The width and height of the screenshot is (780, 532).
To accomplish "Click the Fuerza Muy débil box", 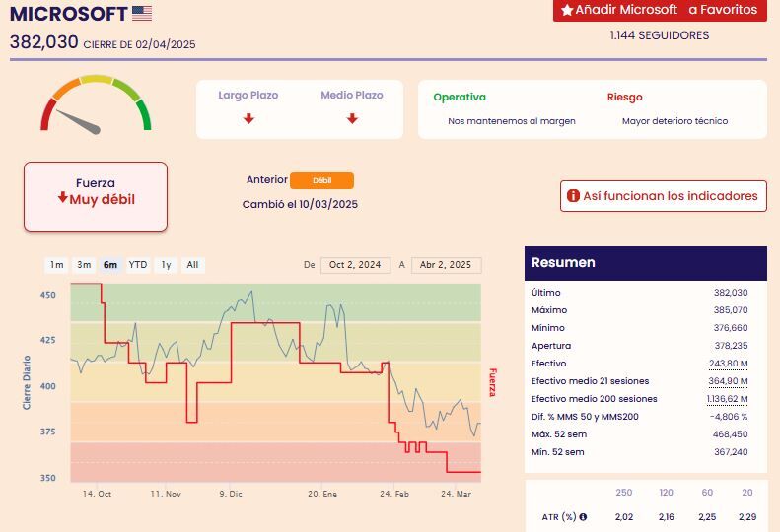I will click(96, 196).
